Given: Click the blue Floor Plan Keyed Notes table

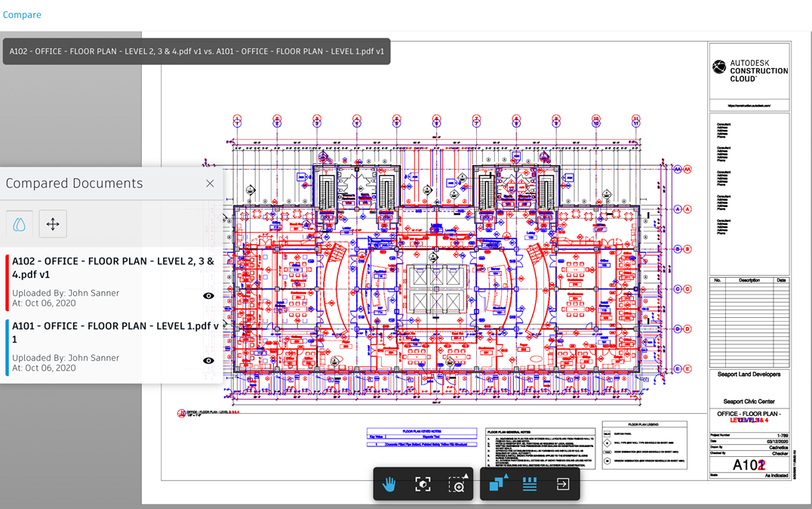Looking at the screenshot, I should pyautogui.click(x=422, y=437).
